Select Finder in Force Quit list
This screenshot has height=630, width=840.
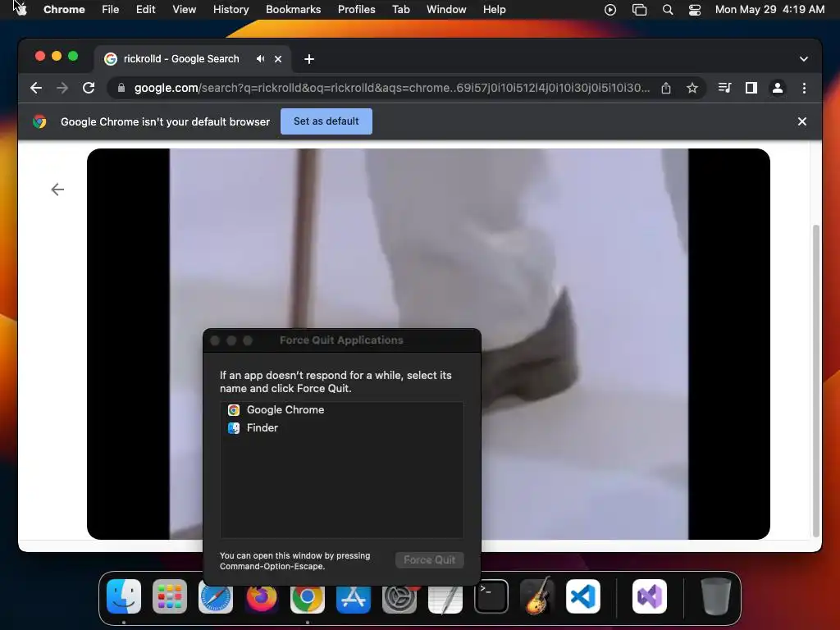[x=342, y=428]
